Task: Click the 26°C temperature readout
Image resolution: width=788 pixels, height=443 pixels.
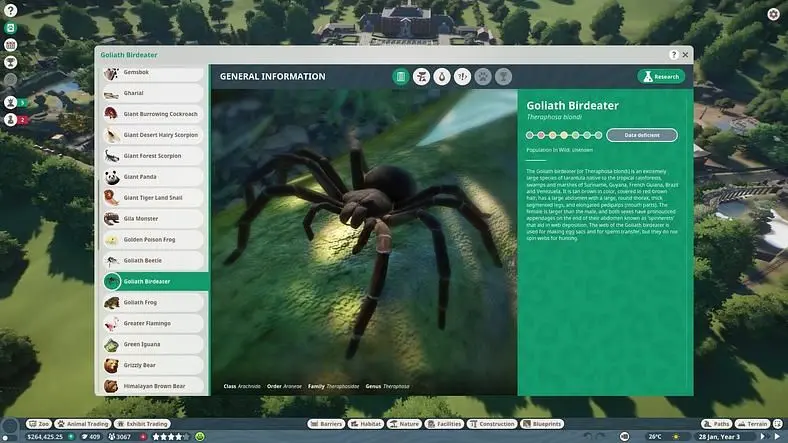Action: coord(655,436)
